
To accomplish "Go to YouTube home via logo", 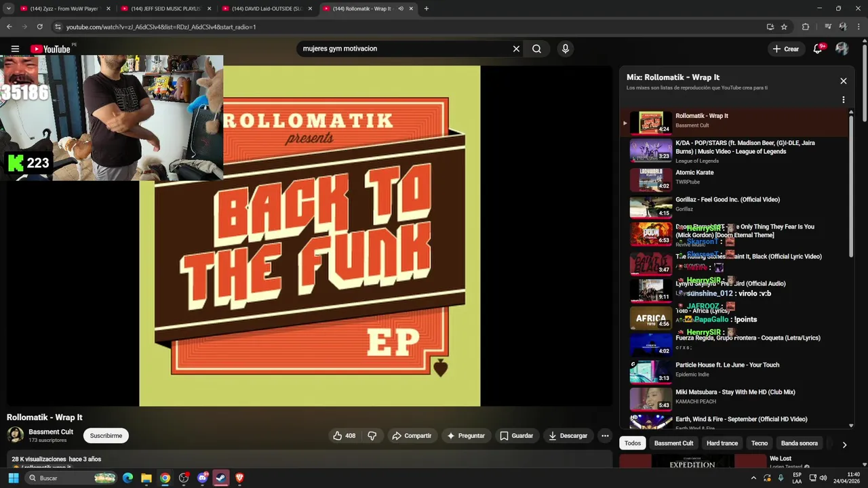I will [x=50, y=49].
